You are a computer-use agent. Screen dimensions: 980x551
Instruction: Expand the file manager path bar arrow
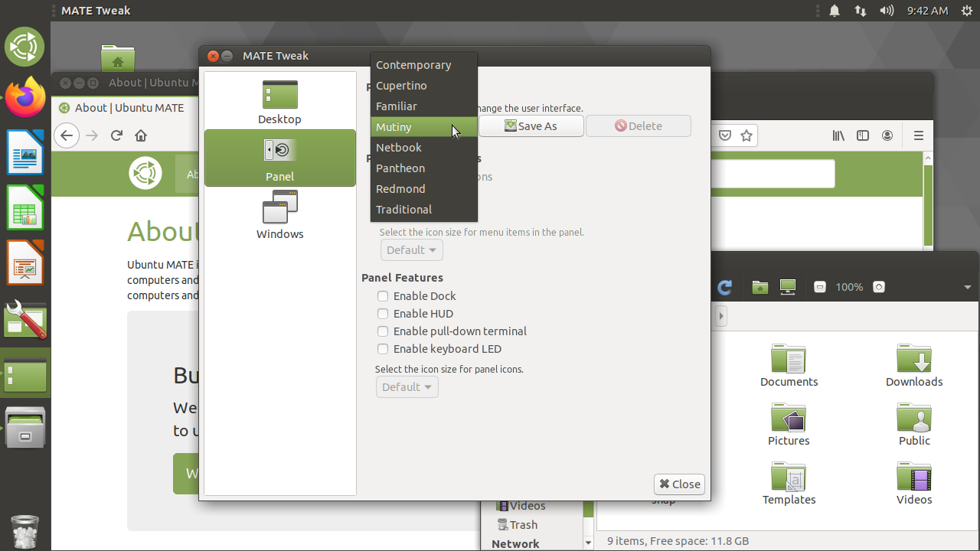(x=721, y=315)
